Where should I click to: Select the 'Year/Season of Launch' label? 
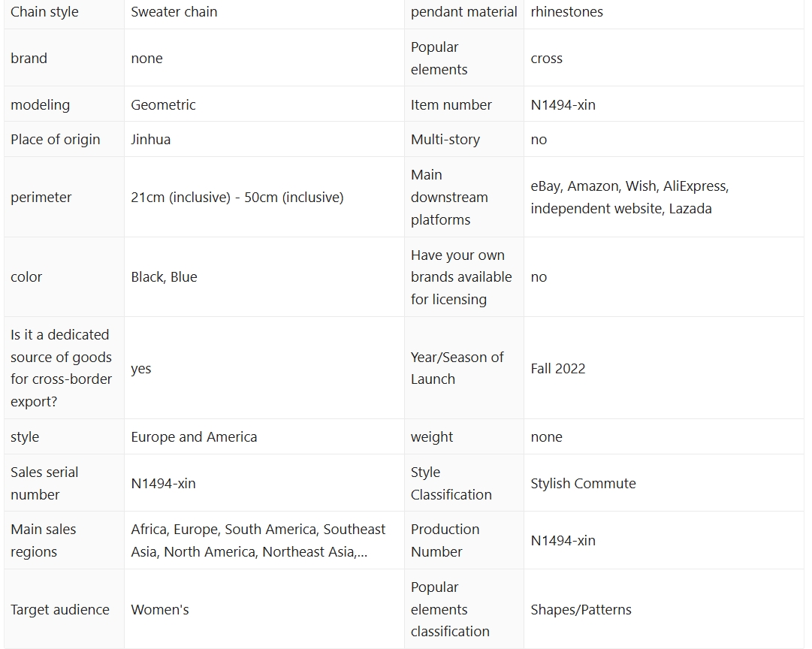(457, 368)
